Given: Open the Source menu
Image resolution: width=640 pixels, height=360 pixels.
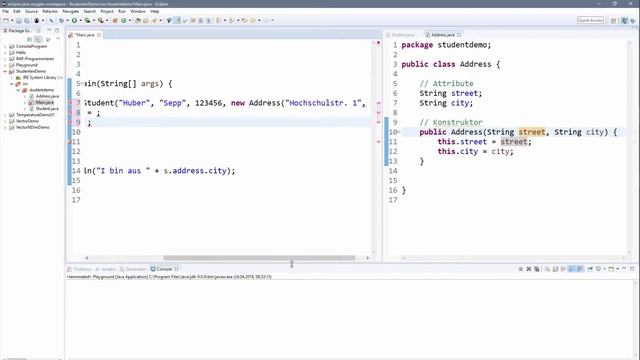Looking at the screenshot, I should pos(31,11).
